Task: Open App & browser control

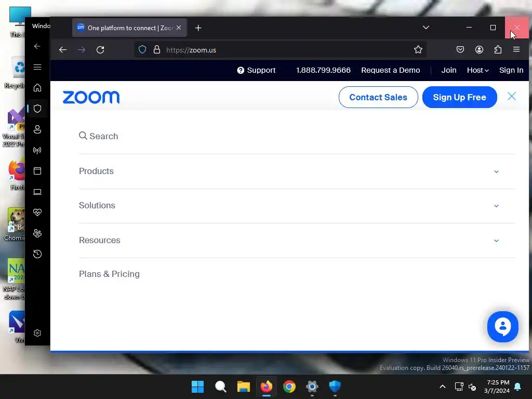Action: (37, 170)
